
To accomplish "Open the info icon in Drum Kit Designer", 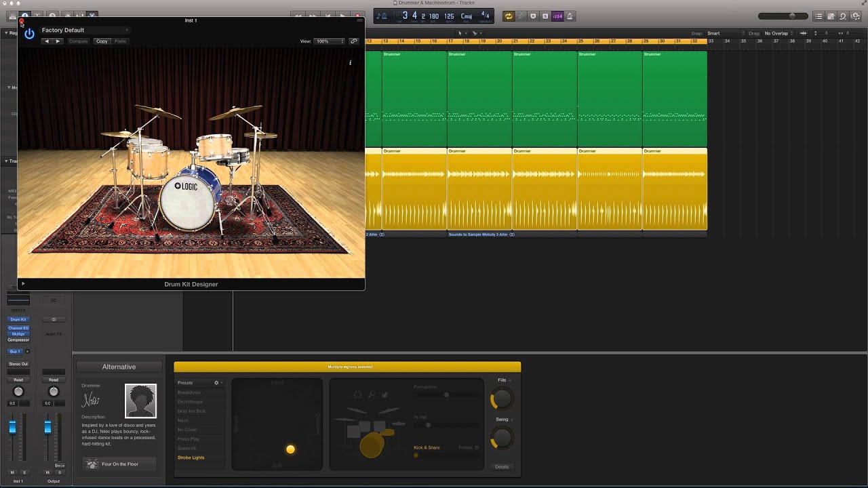I will (x=351, y=62).
